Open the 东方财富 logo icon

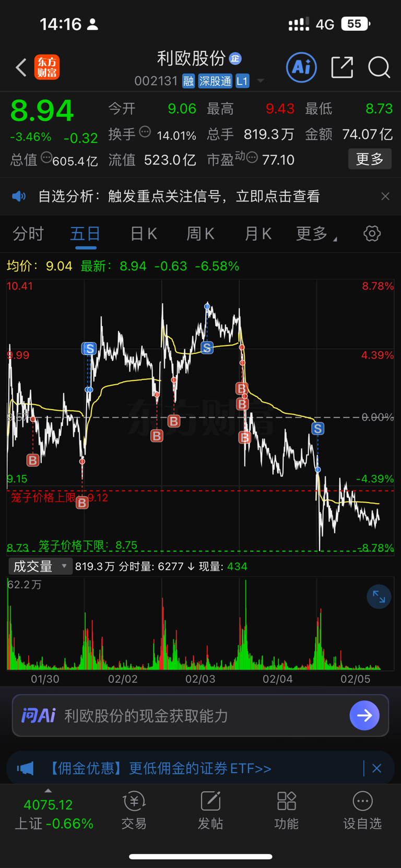click(47, 67)
